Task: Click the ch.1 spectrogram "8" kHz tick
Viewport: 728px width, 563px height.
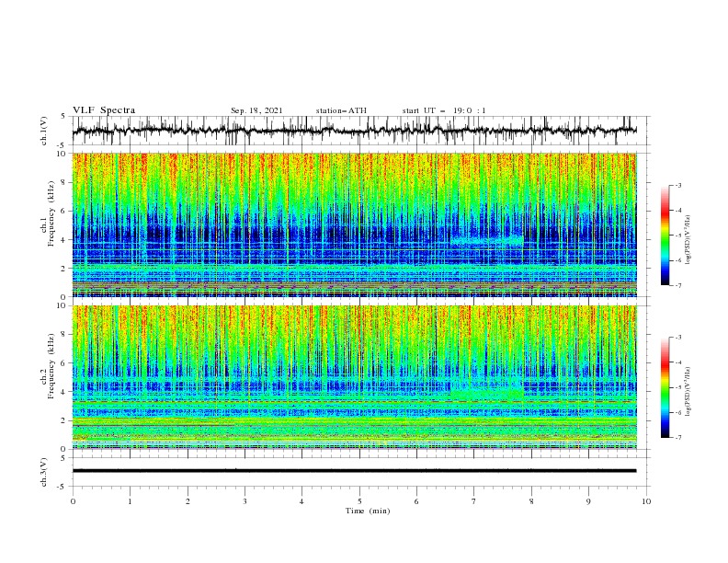Action: (64, 182)
